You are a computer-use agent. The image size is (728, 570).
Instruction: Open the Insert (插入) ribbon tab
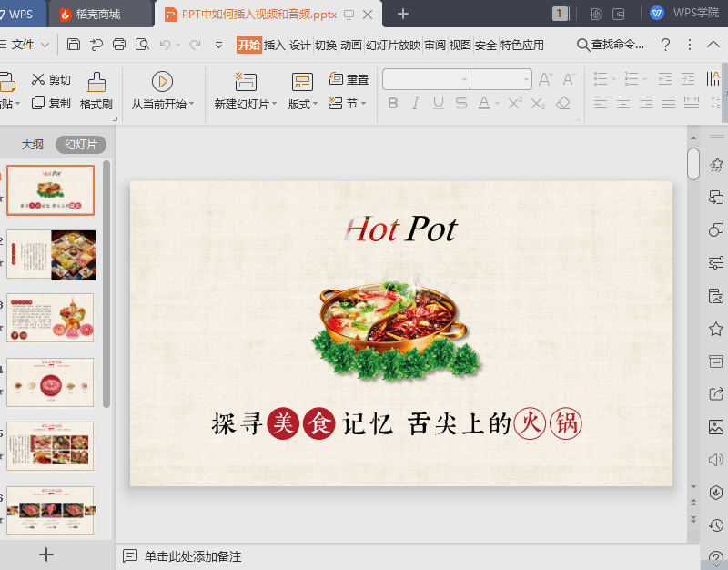[x=275, y=45]
